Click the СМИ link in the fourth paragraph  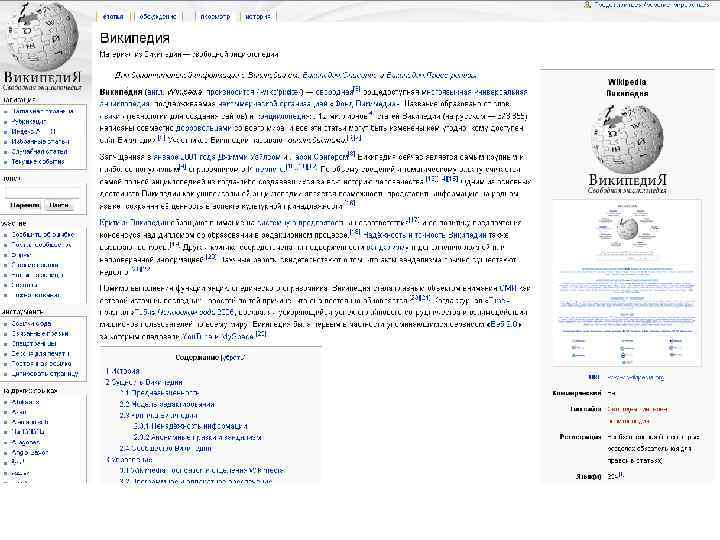click(x=508, y=288)
